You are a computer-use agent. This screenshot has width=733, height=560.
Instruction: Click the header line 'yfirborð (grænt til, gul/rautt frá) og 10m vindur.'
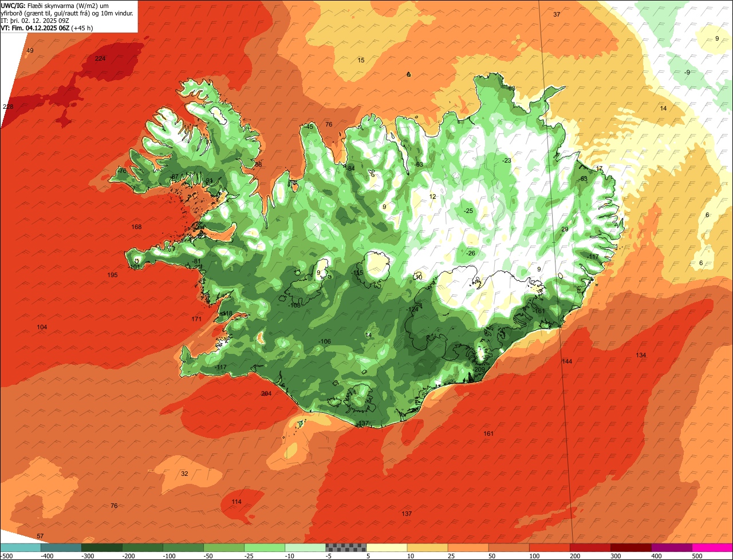point(68,13)
